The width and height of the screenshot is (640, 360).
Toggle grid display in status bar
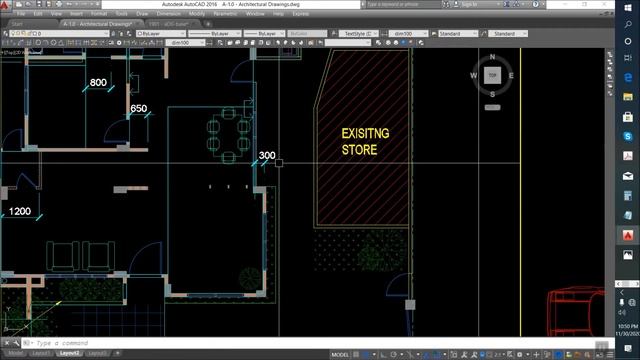point(356,355)
